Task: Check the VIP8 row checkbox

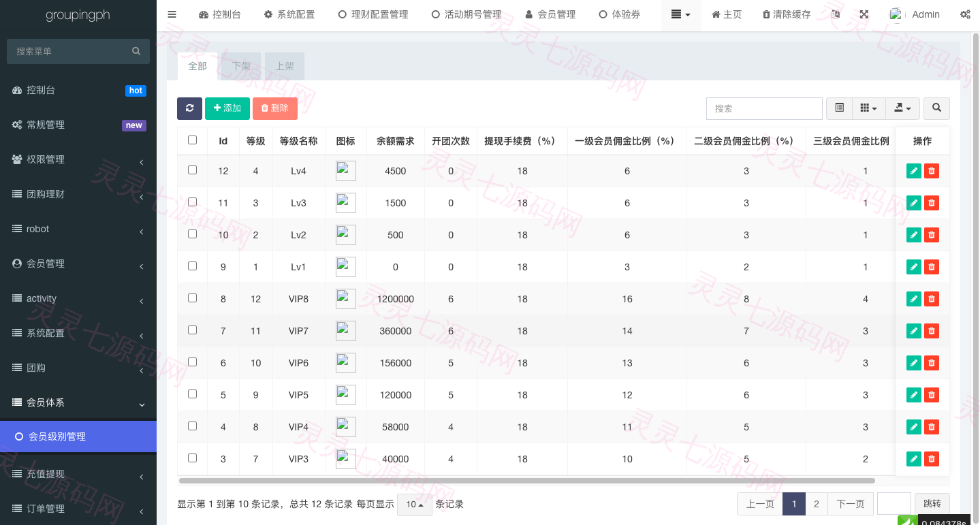Action: pos(192,298)
